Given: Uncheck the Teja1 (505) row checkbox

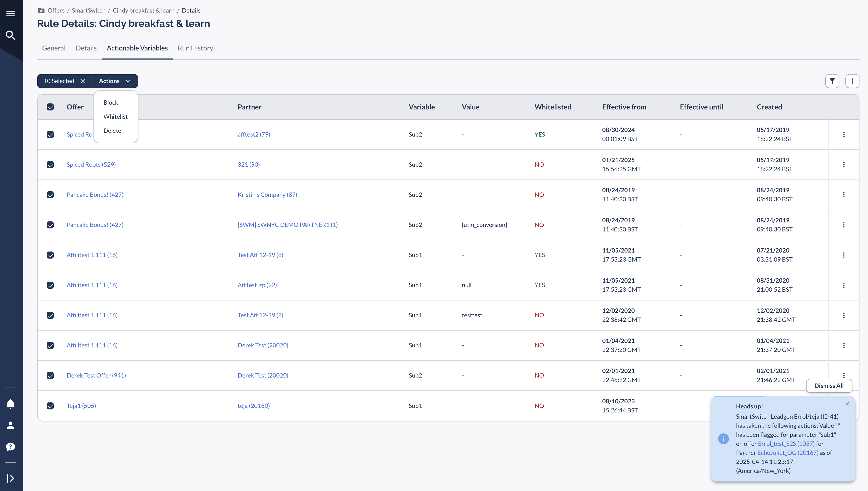Looking at the screenshot, I should tap(50, 406).
